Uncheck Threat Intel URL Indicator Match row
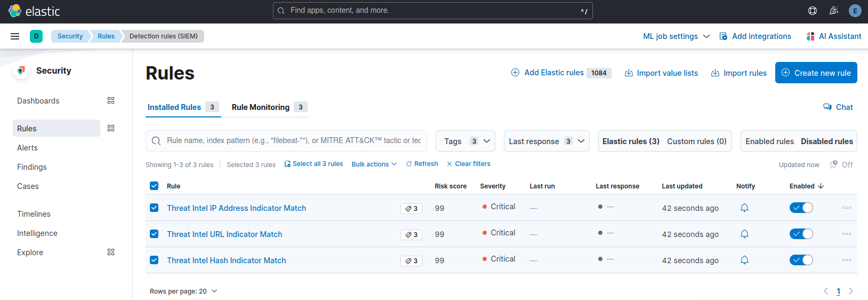 pos(154,234)
